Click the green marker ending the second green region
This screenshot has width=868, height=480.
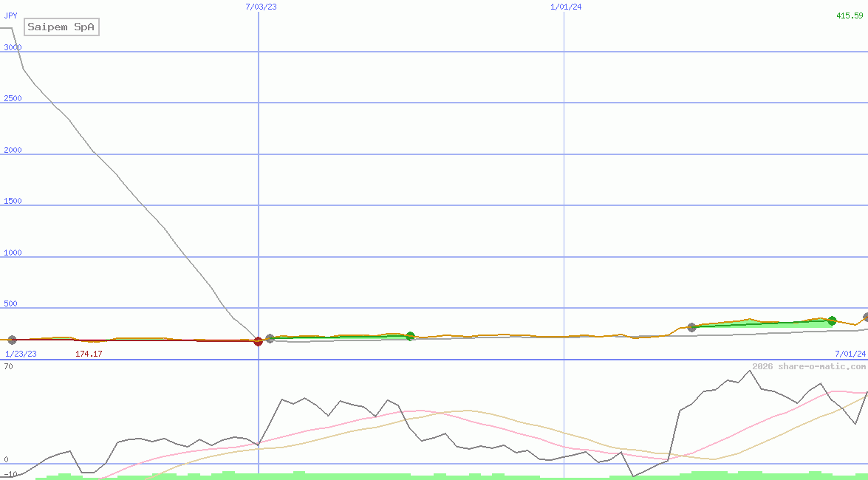[x=832, y=320]
